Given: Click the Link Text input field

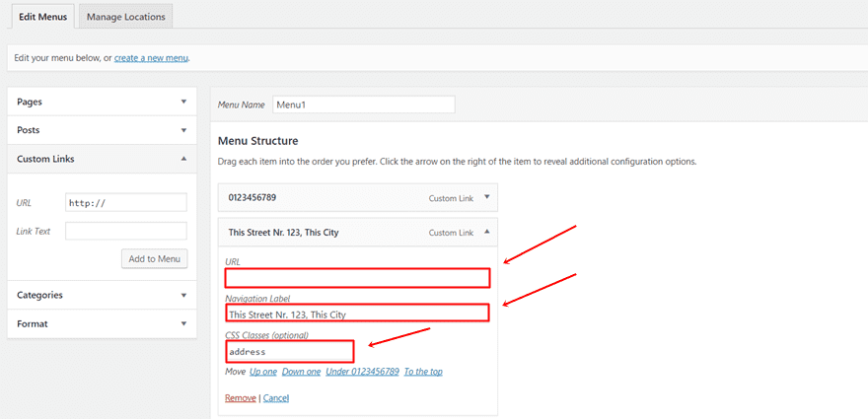Looking at the screenshot, I should click(x=125, y=231).
